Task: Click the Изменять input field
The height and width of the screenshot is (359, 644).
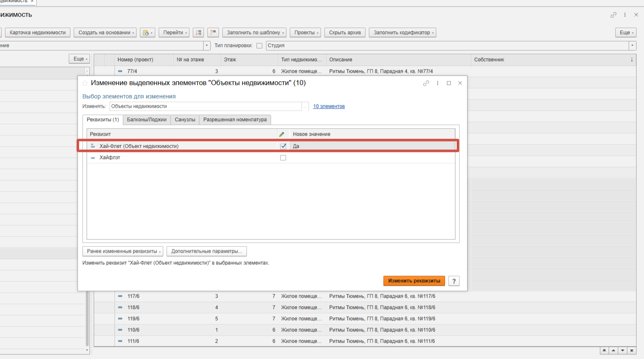Action: point(205,107)
